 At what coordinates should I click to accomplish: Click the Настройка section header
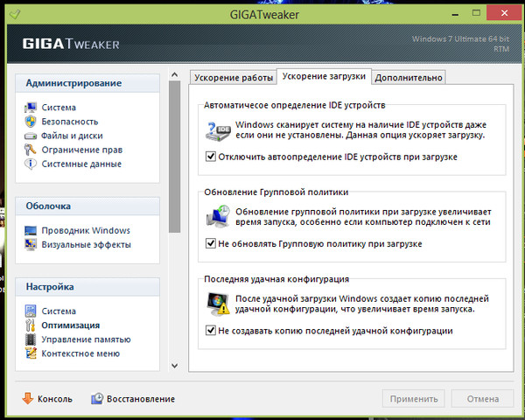click(87, 287)
